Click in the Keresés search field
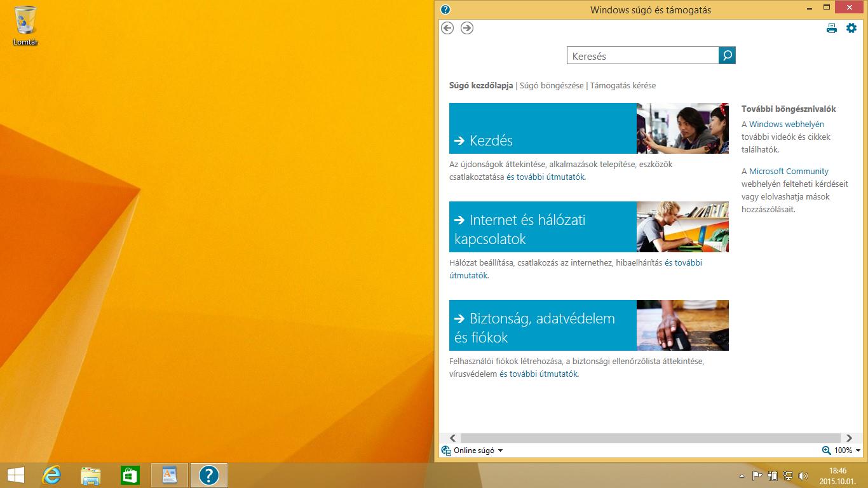This screenshot has width=868, height=488. 643,56
